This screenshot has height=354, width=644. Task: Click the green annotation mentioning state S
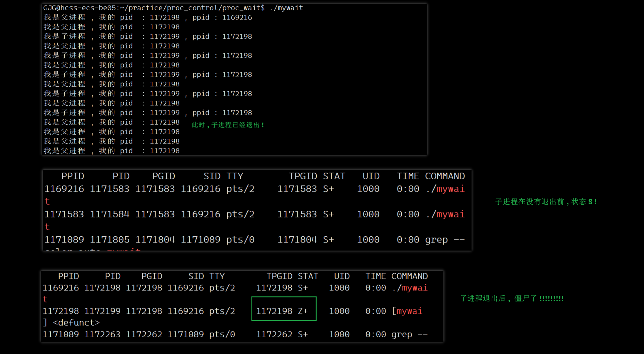tap(546, 202)
